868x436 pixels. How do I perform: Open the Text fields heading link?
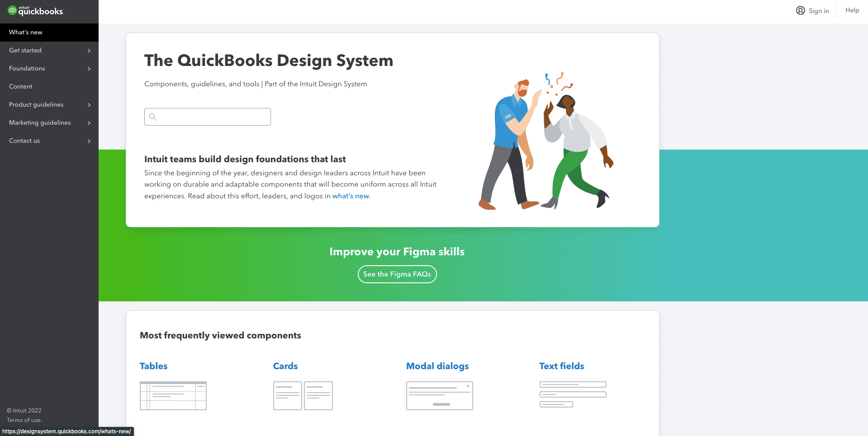562,366
